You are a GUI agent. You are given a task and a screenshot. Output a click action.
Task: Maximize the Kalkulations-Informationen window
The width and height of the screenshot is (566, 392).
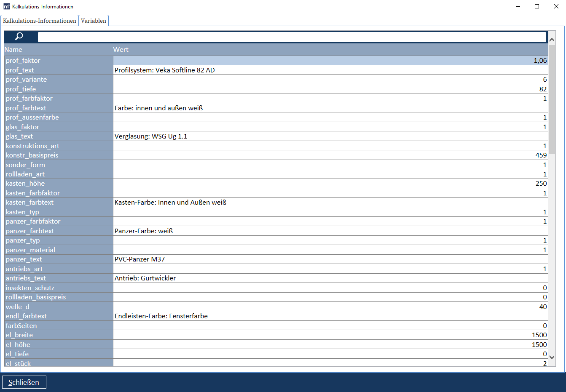537,6
